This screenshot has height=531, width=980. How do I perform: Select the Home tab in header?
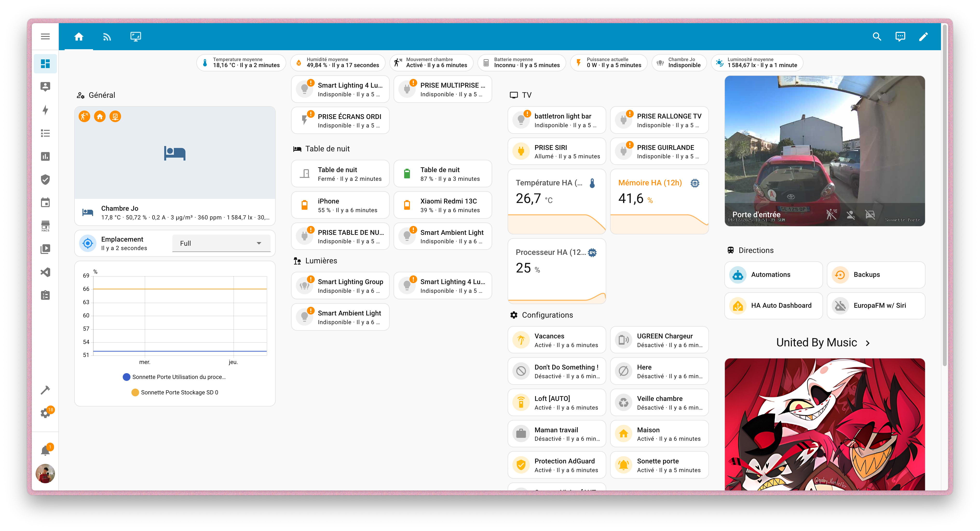(79, 37)
